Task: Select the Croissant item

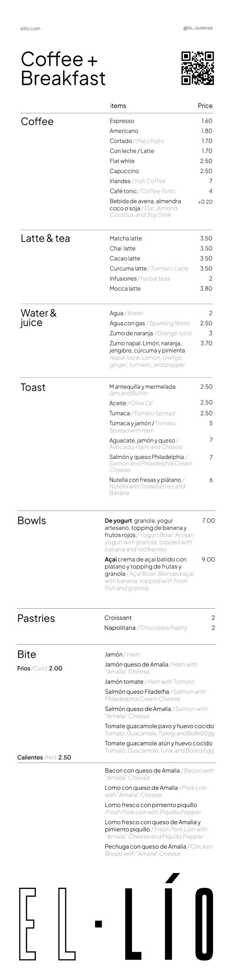Action: (118, 618)
